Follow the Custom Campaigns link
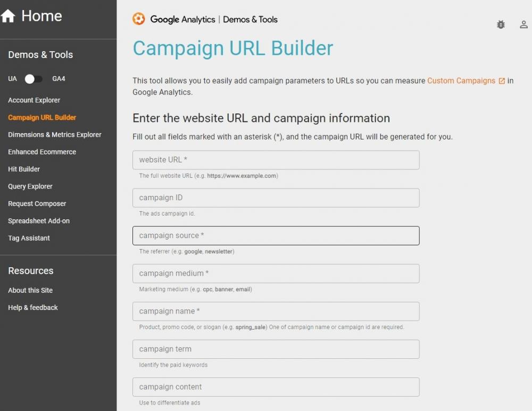The image size is (532, 411). pos(461,81)
